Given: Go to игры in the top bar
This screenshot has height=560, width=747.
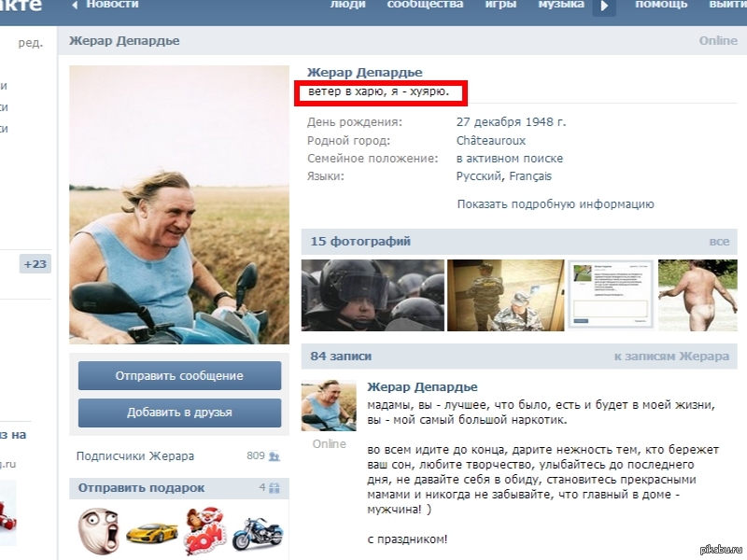Looking at the screenshot, I should [500, 5].
